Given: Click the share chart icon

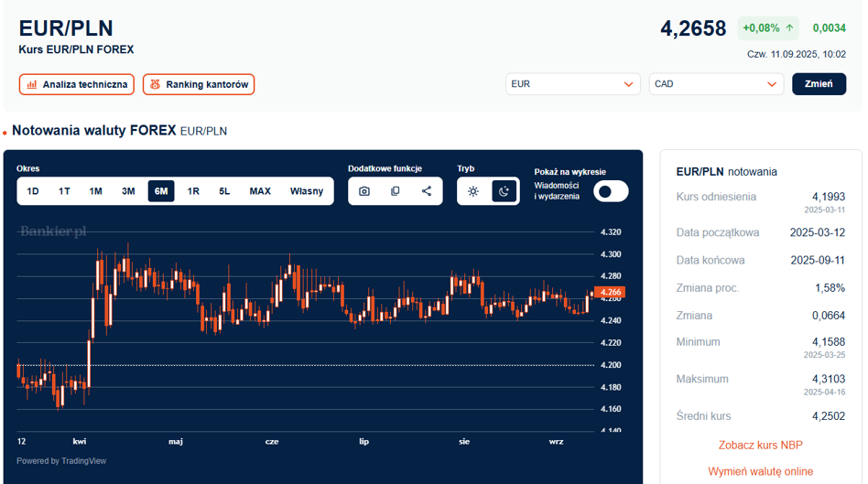Looking at the screenshot, I should coord(427,191).
